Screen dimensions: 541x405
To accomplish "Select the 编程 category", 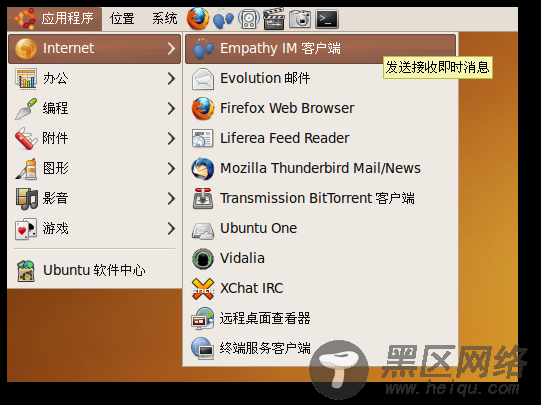I will coord(94,109).
